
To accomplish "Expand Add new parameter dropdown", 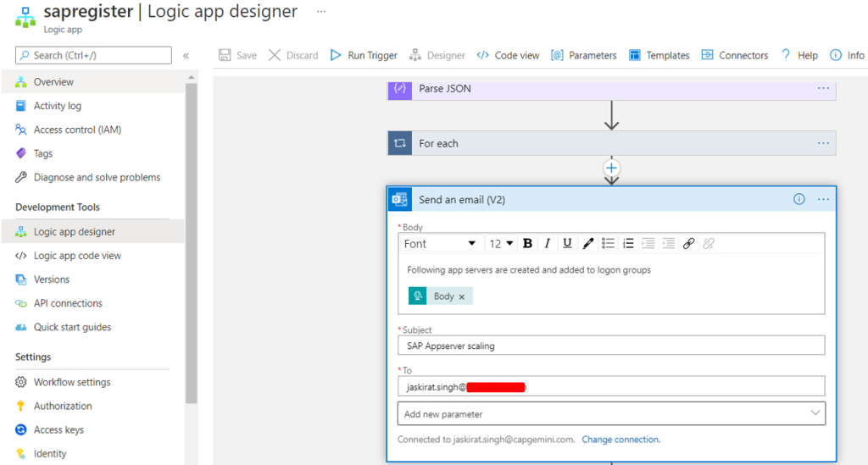I will [611, 413].
